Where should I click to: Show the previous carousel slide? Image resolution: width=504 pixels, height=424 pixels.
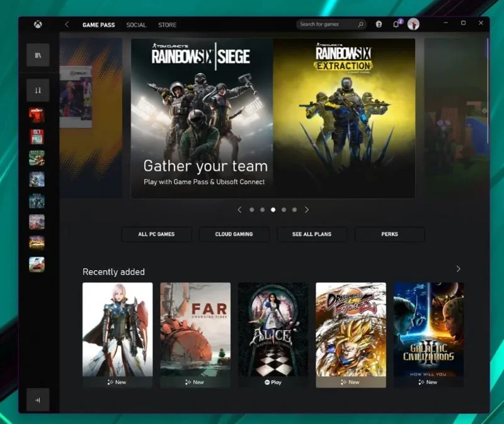[239, 210]
